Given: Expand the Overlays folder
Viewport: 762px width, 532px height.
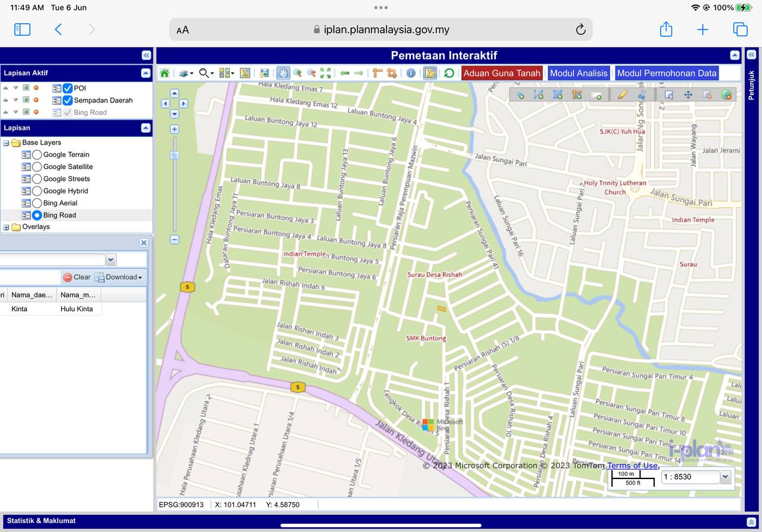Looking at the screenshot, I should point(6,227).
